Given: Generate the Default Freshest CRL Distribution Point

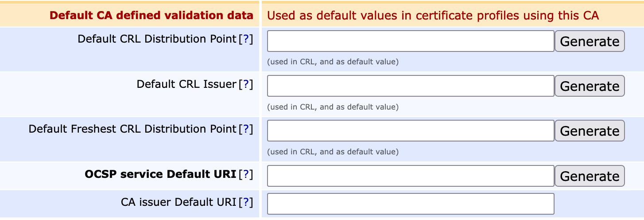Looking at the screenshot, I should point(590,131).
